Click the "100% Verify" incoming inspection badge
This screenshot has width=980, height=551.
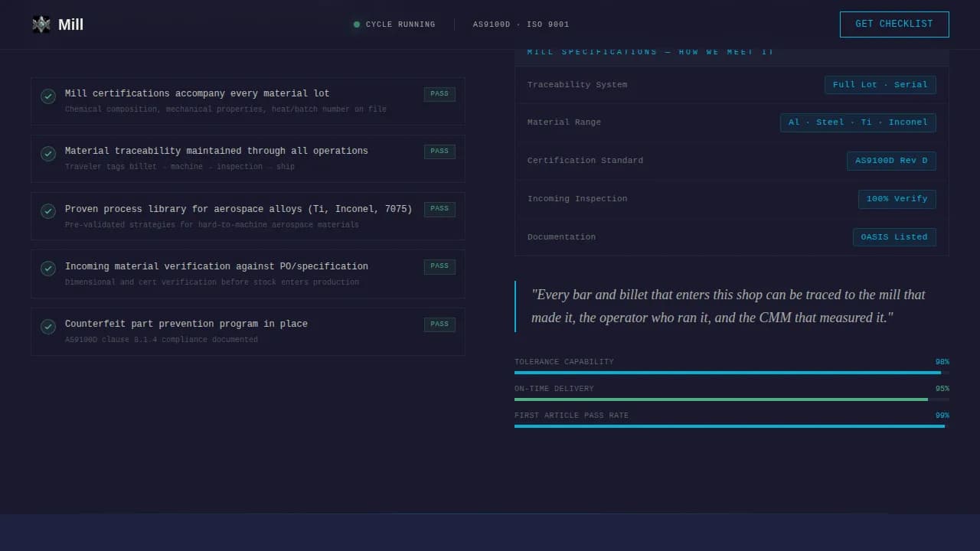pos(897,198)
